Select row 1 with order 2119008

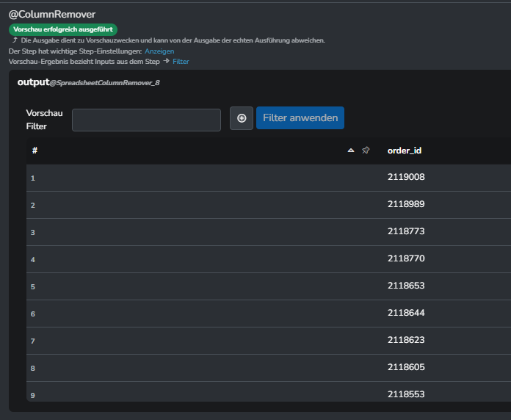click(x=269, y=178)
